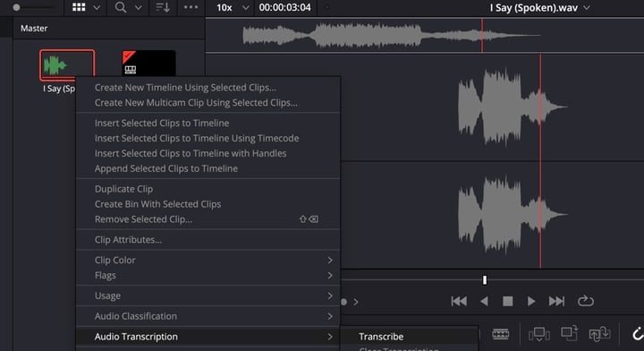
Task: Click the viewer jog bar handle
Action: 485,280
